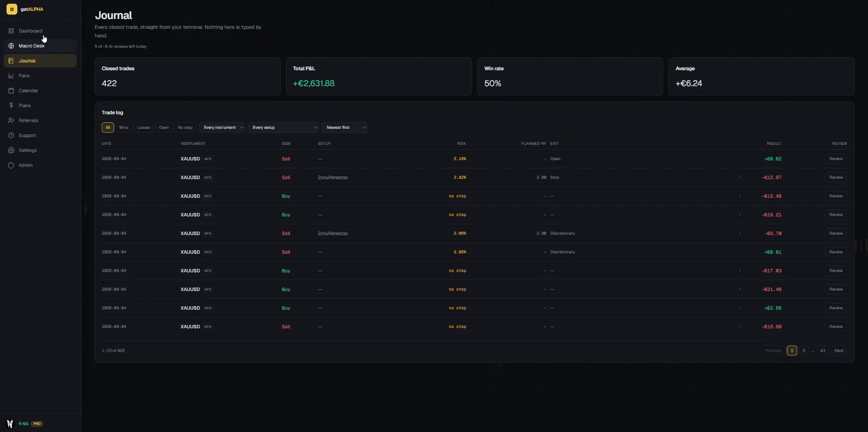Image resolution: width=868 pixels, height=432 pixels.
Task: Go to page 2 of trade log
Action: [804, 350]
